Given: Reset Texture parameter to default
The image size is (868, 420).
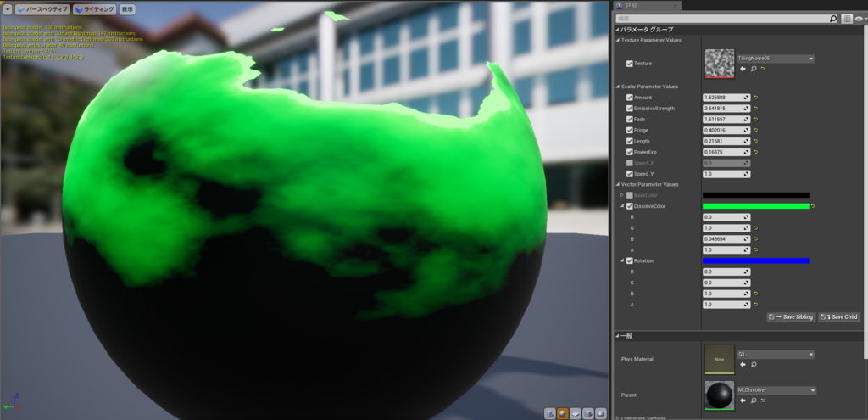Looking at the screenshot, I should pyautogui.click(x=763, y=69).
